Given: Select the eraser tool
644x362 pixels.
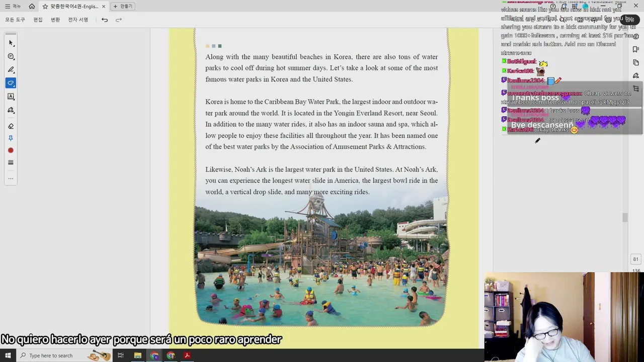Looking at the screenshot, I should (x=11, y=126).
